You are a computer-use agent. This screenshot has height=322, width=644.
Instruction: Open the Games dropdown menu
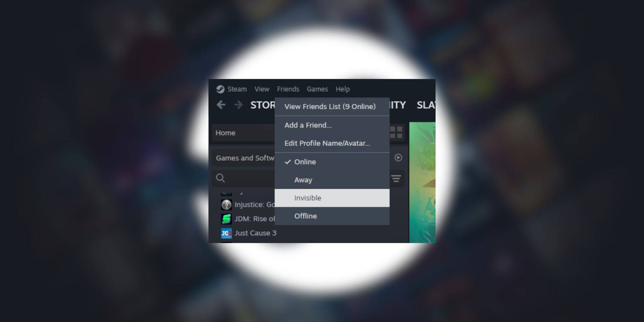317,89
